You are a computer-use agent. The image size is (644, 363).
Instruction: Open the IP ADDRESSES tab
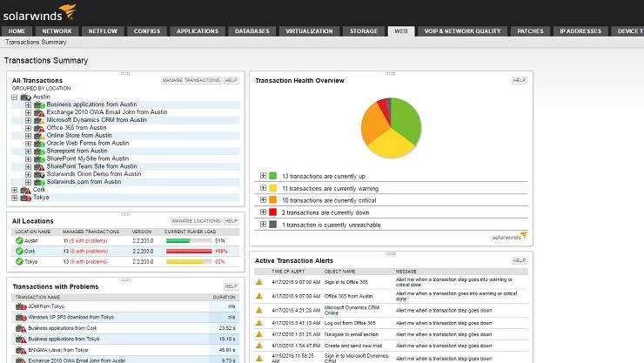coord(580,31)
